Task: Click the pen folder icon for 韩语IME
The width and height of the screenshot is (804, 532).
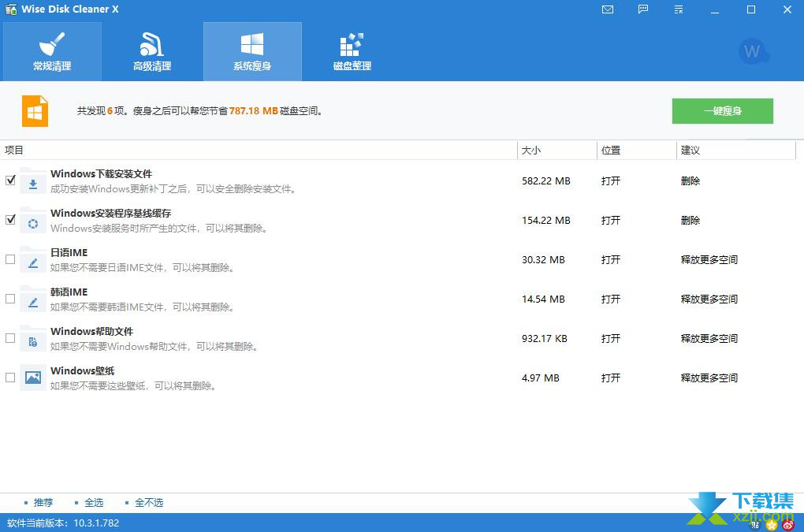Action: [33, 299]
